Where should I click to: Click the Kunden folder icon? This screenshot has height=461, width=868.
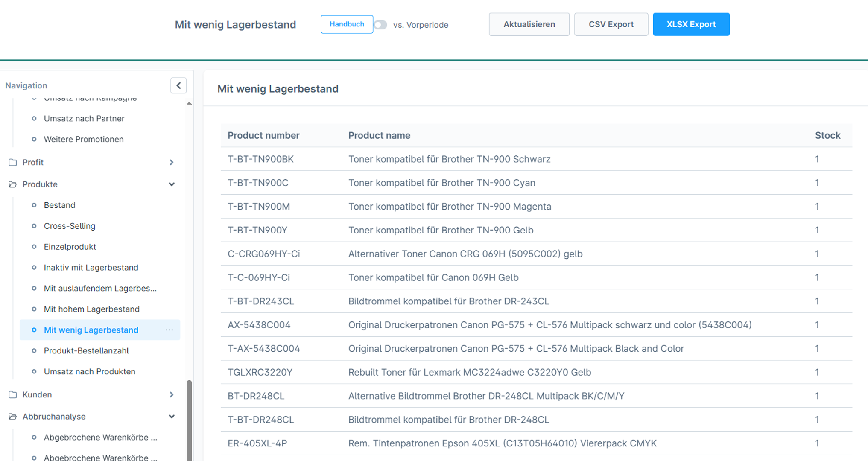(x=13, y=395)
